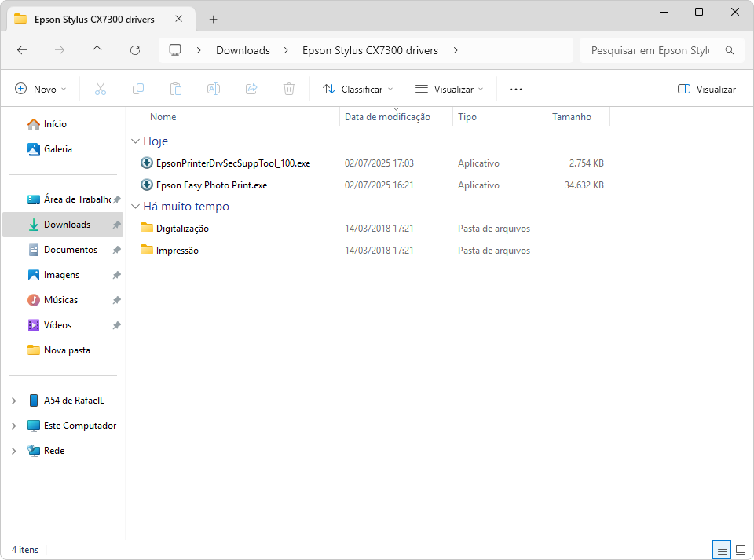Viewport: 754px width, 560px height.
Task: Expand Este Computador tree node
Action: [14, 426]
